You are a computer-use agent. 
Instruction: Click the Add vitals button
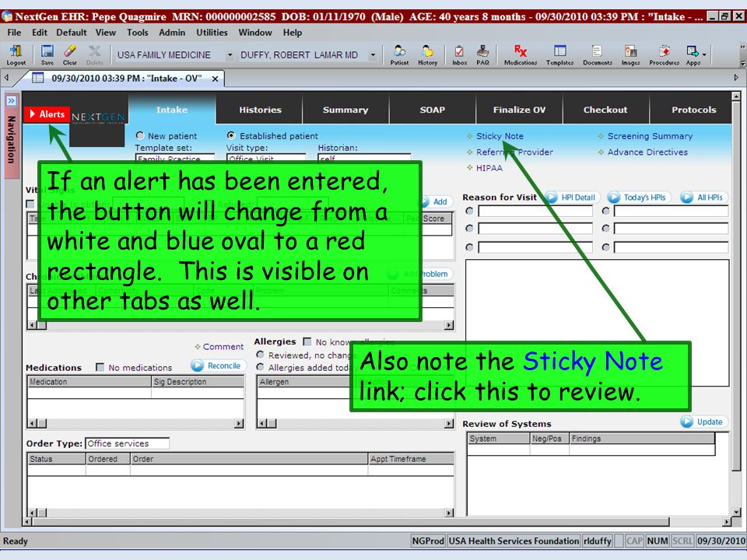pos(436,202)
